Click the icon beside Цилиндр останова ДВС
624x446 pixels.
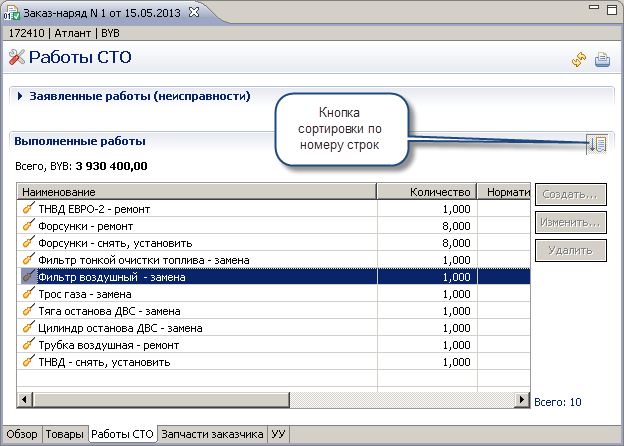click(x=28, y=328)
